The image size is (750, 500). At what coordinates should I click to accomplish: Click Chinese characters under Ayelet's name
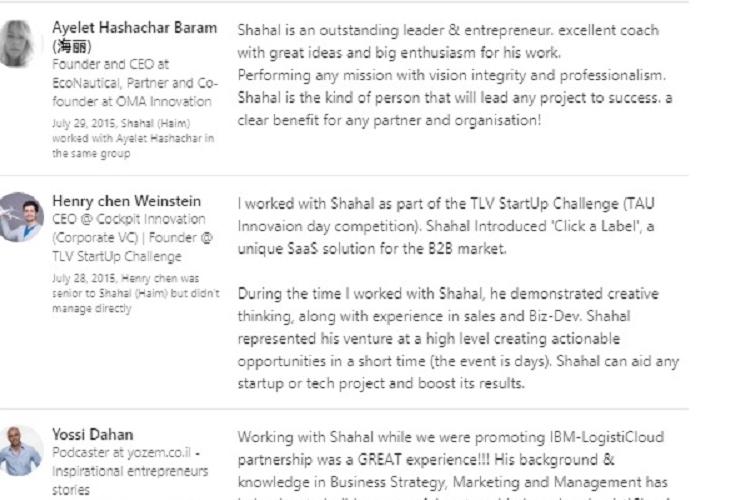[x=72, y=46]
